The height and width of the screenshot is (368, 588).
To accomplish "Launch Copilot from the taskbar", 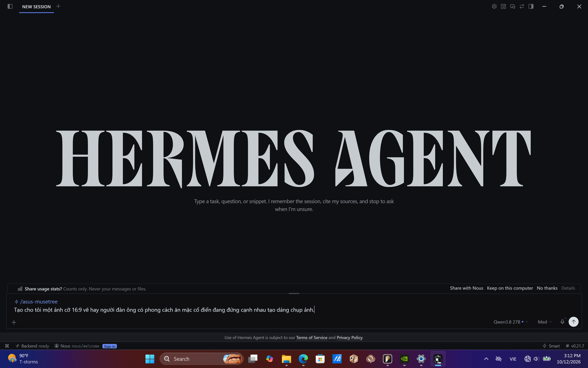I will 270,359.
